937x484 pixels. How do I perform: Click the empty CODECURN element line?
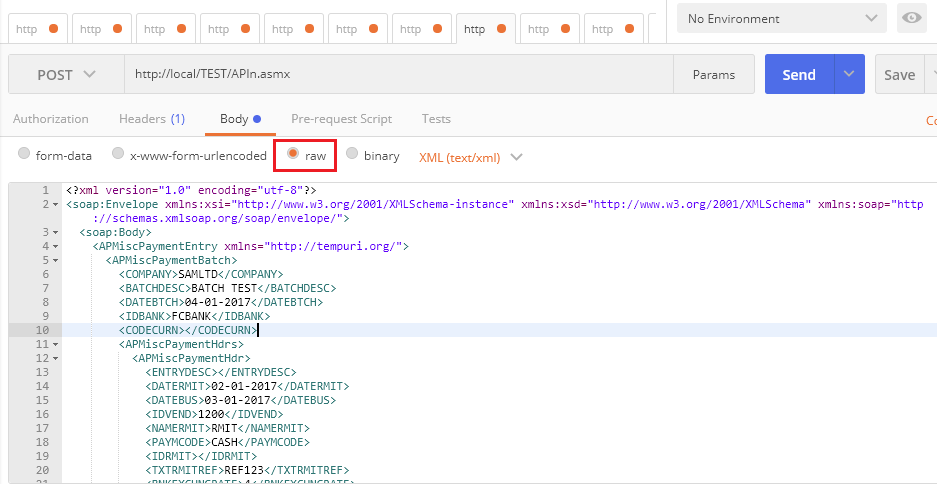coord(188,330)
